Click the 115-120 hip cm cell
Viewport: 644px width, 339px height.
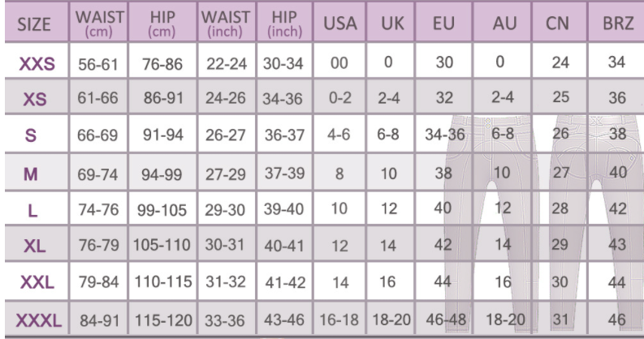(x=162, y=320)
